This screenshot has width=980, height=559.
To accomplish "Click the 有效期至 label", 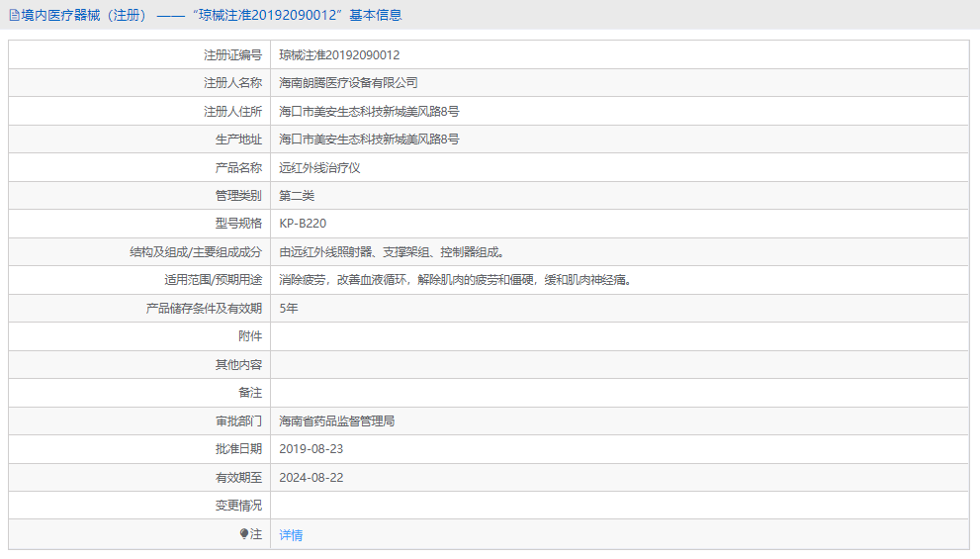I will coord(238,478).
